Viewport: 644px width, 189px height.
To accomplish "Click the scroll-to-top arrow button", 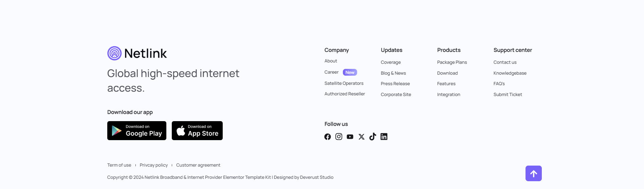I will tap(533, 173).
